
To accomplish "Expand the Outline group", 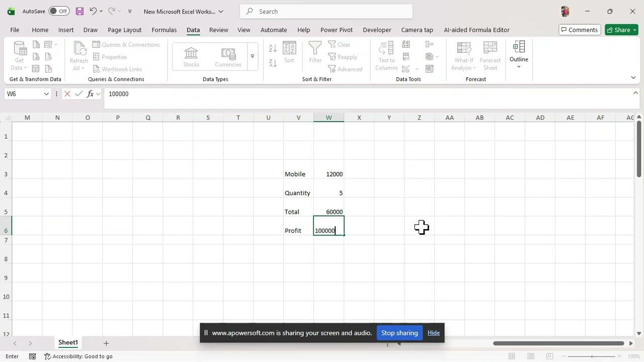I will pyautogui.click(x=519, y=55).
